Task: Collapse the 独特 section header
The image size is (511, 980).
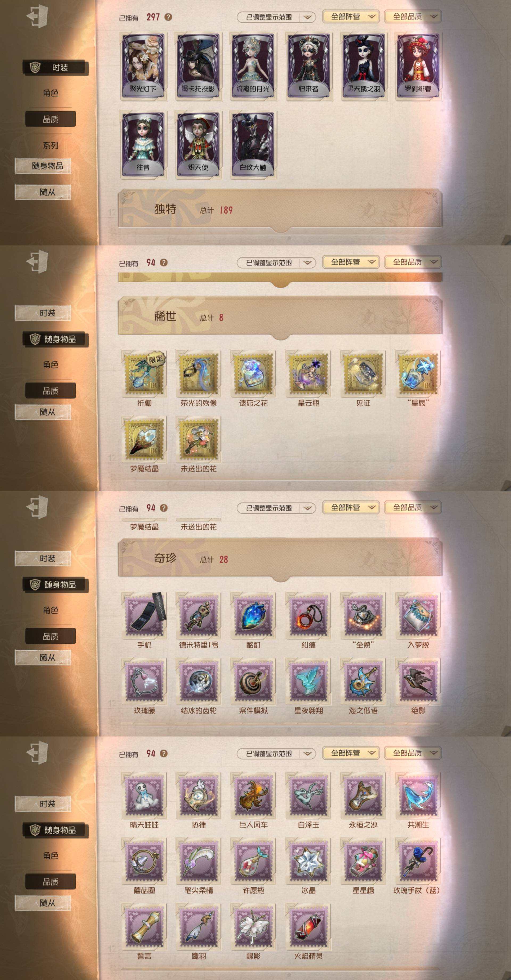Action: (280, 210)
